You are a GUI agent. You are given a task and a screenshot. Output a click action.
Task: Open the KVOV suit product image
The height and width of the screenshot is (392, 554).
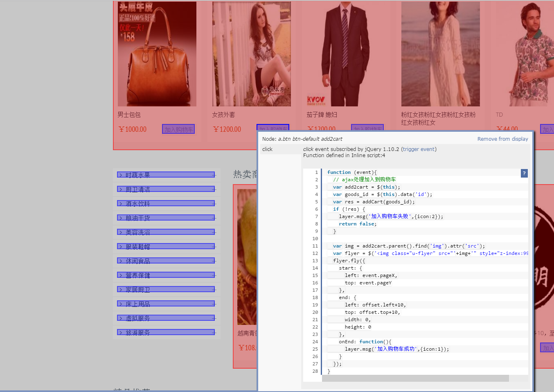(x=346, y=54)
